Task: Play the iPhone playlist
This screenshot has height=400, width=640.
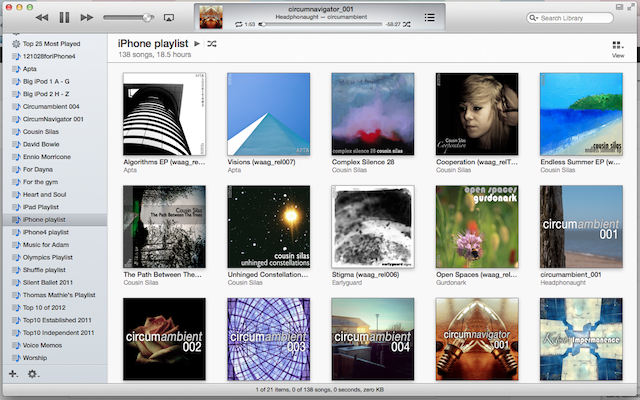Action: tap(197, 44)
